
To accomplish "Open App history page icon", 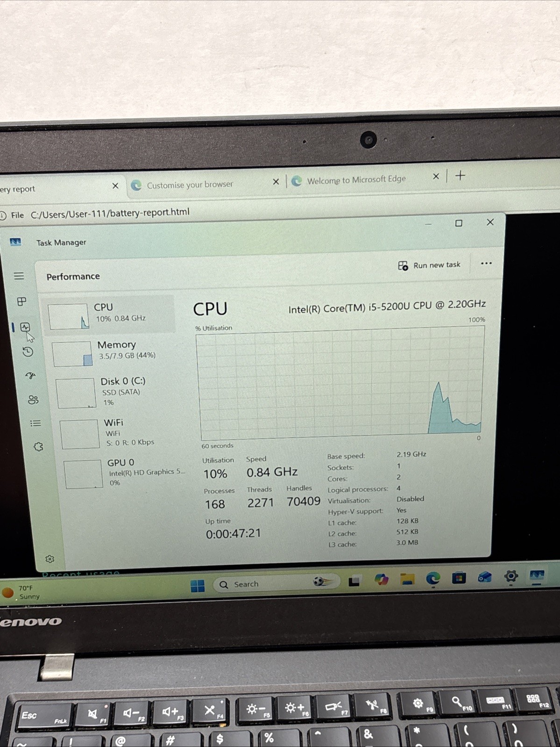I will (28, 352).
